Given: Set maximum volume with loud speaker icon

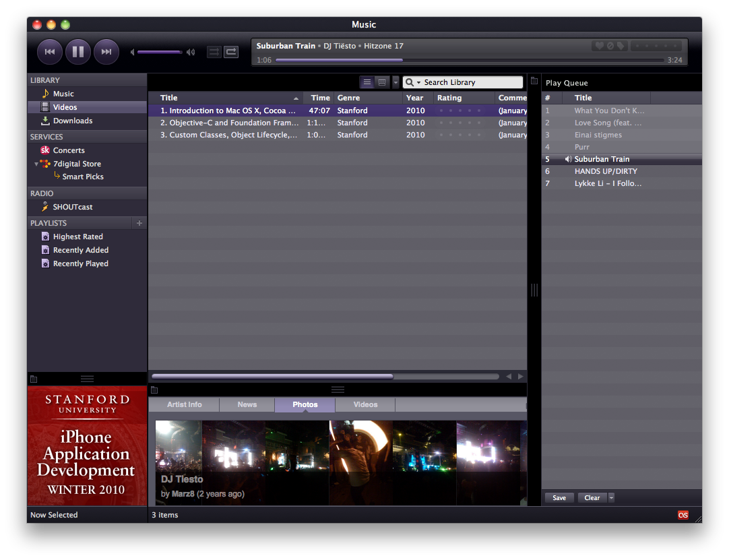Looking at the screenshot, I should 191,52.
